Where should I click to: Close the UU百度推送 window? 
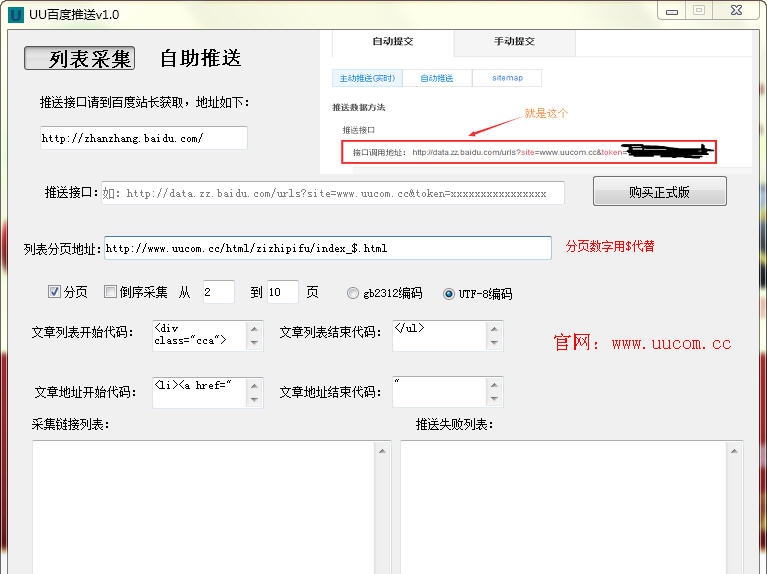click(736, 10)
